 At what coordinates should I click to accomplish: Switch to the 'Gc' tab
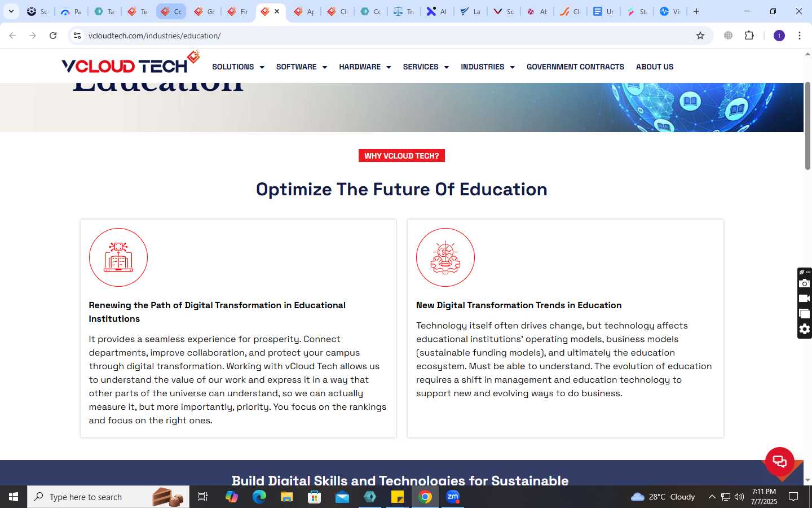click(204, 11)
